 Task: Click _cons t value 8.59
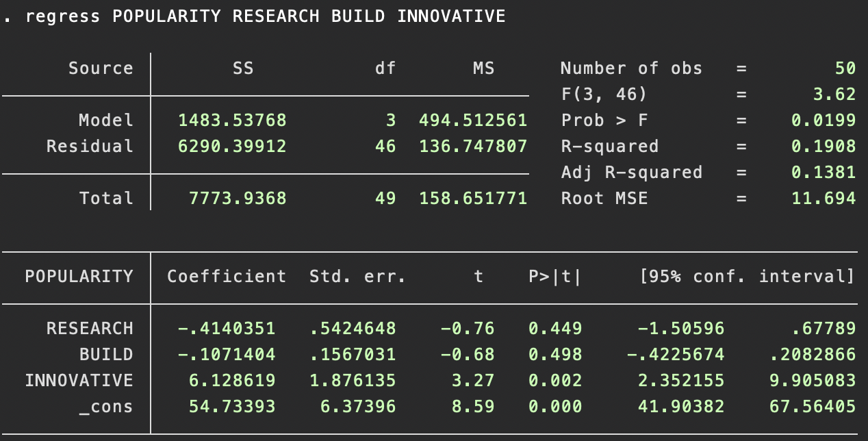(x=473, y=407)
